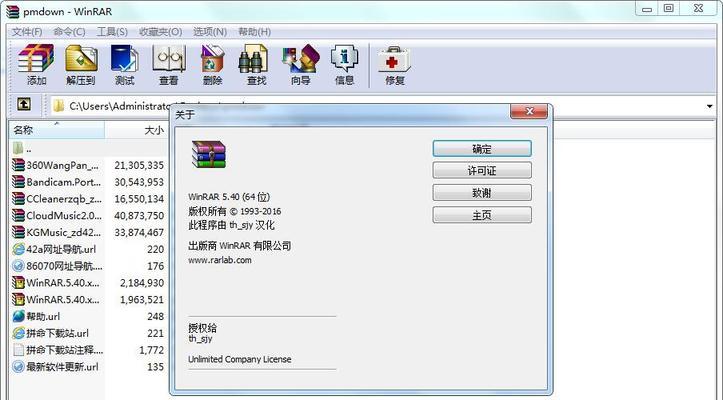Click the Extract To (解压到) toolbar icon
Viewport: 723px width, 400px height.
coord(81,59)
